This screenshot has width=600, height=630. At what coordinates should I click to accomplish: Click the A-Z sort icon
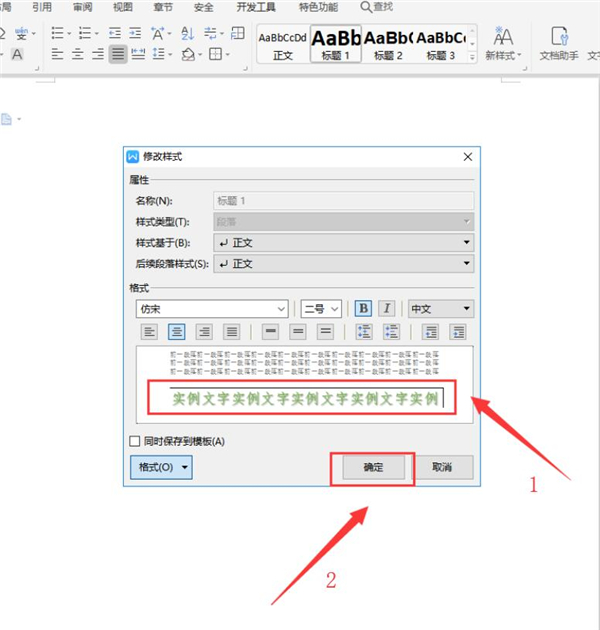(x=188, y=33)
